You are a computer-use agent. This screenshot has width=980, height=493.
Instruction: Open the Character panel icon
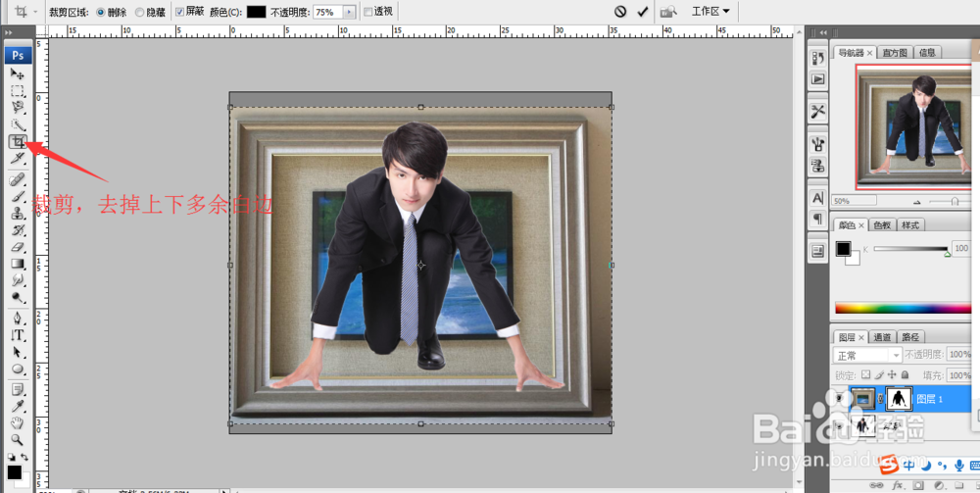coord(817,198)
